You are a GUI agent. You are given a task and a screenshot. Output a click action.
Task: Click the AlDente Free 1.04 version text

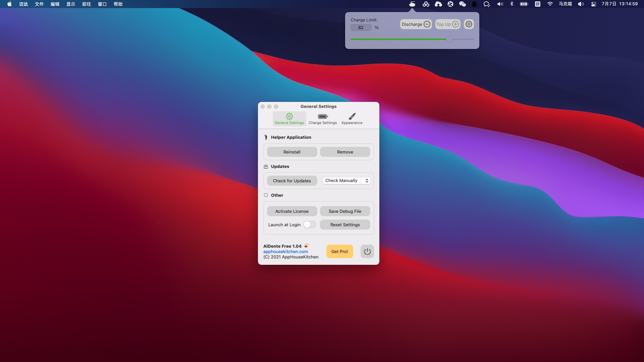[282, 246]
